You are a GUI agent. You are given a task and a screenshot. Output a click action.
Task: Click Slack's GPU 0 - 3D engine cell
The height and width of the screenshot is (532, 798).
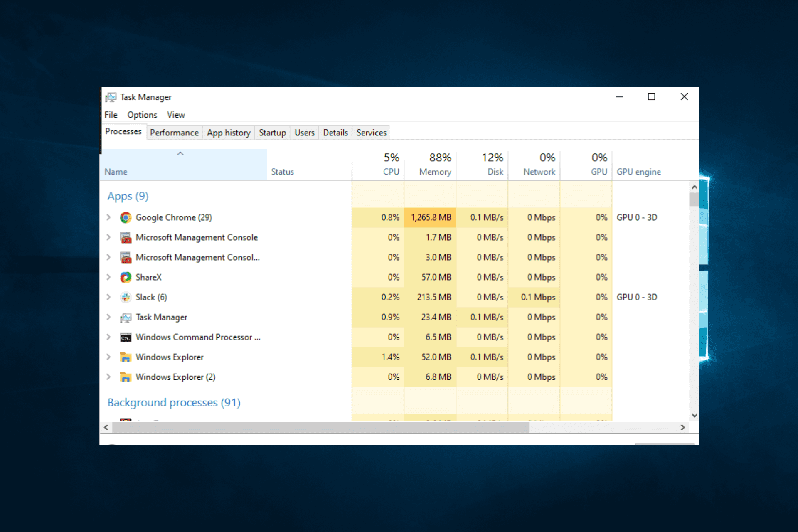coord(637,297)
